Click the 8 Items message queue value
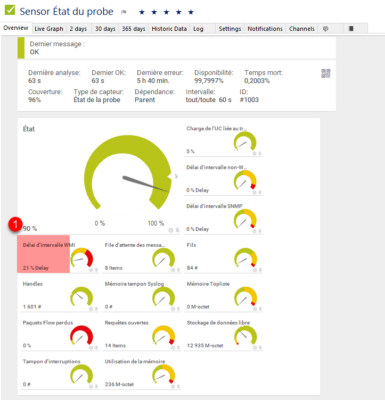Viewport: 385px width, 400px height. coord(114,268)
